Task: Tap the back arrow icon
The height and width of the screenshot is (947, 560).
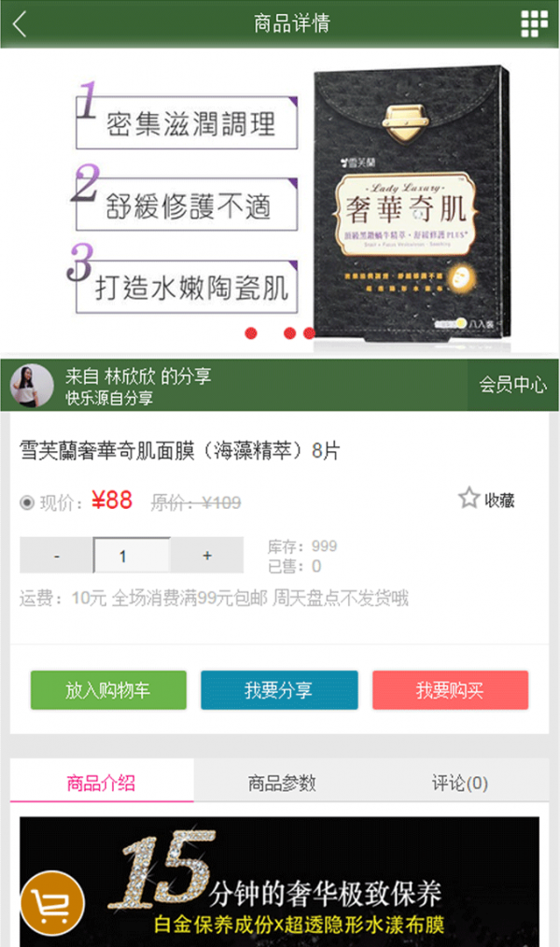Action: (20, 24)
